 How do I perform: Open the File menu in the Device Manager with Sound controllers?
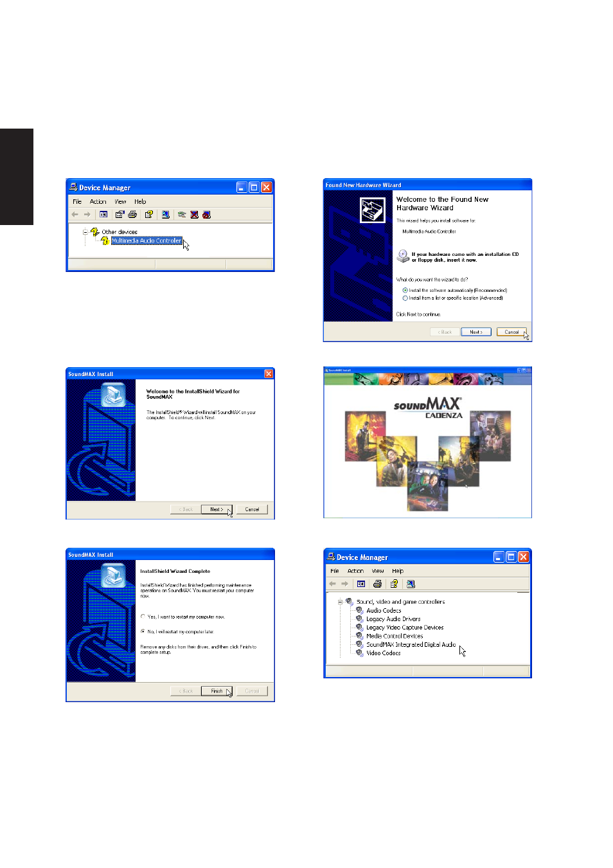335,571
